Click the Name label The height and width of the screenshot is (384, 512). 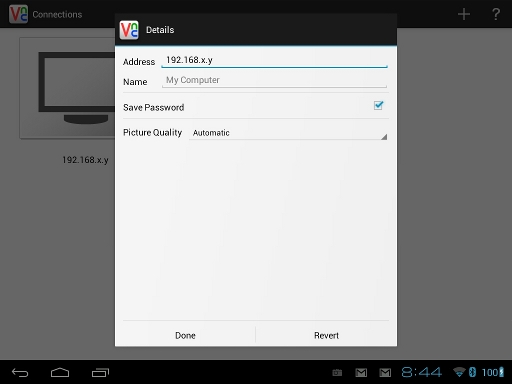(135, 82)
